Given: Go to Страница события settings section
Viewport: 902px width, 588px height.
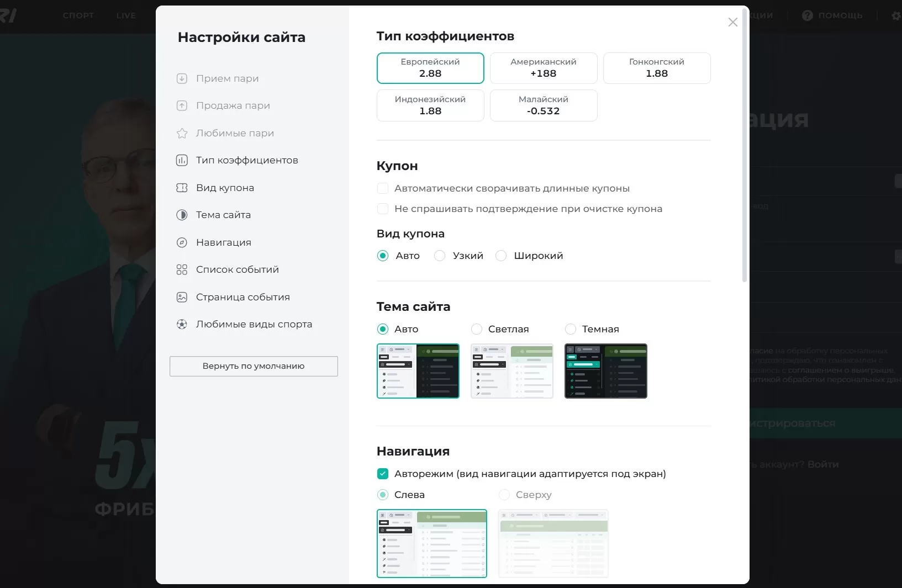Looking at the screenshot, I should click(x=242, y=297).
